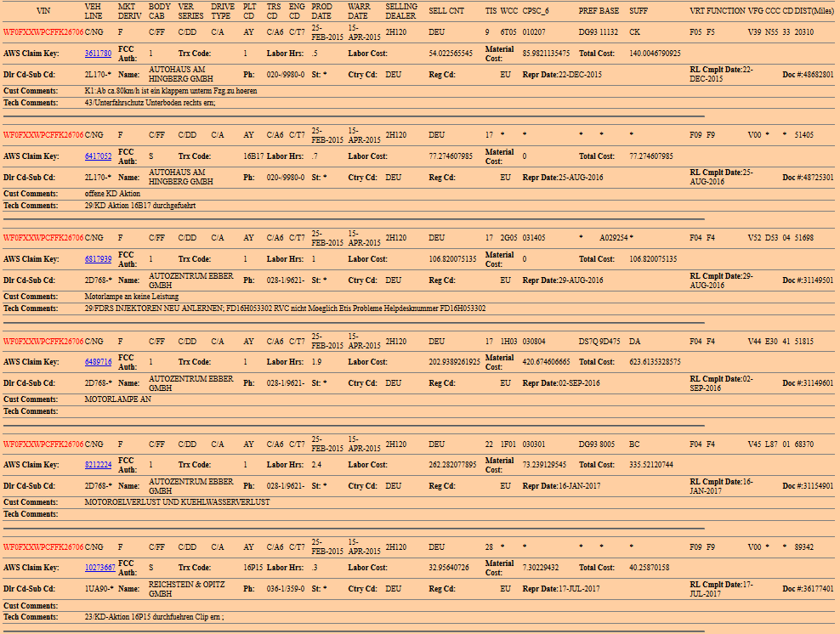Click the VIN column header
The height and width of the screenshot is (634, 840).
pos(43,11)
